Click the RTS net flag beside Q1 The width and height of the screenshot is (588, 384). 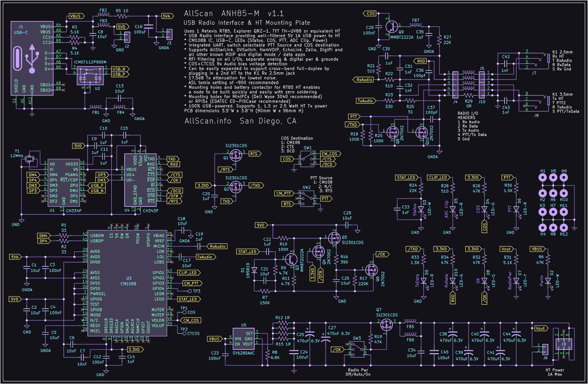255,154
